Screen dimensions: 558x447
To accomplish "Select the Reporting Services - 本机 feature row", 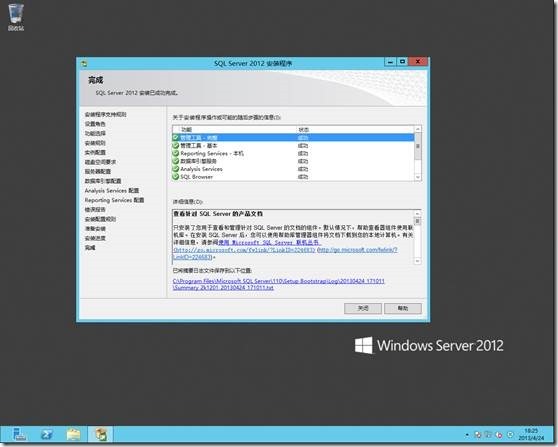I will (294, 153).
